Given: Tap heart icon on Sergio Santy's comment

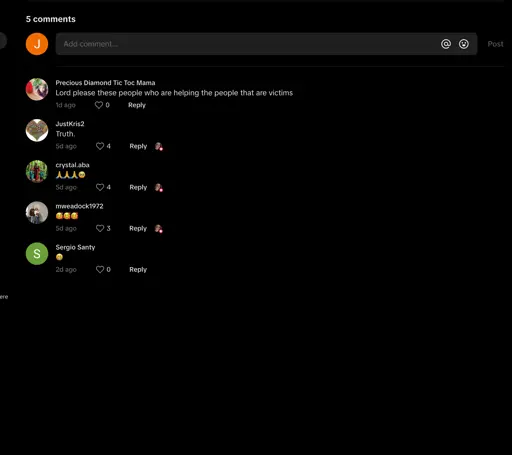Looking at the screenshot, I should (x=100, y=269).
